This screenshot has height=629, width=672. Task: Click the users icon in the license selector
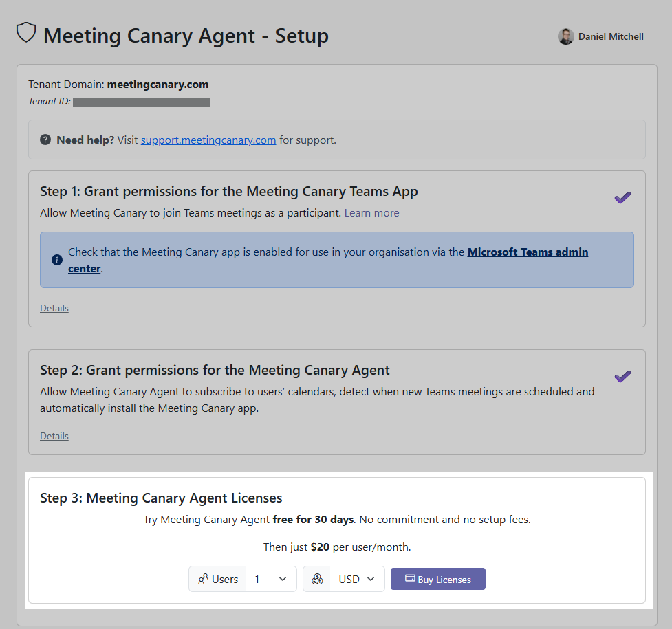(203, 579)
